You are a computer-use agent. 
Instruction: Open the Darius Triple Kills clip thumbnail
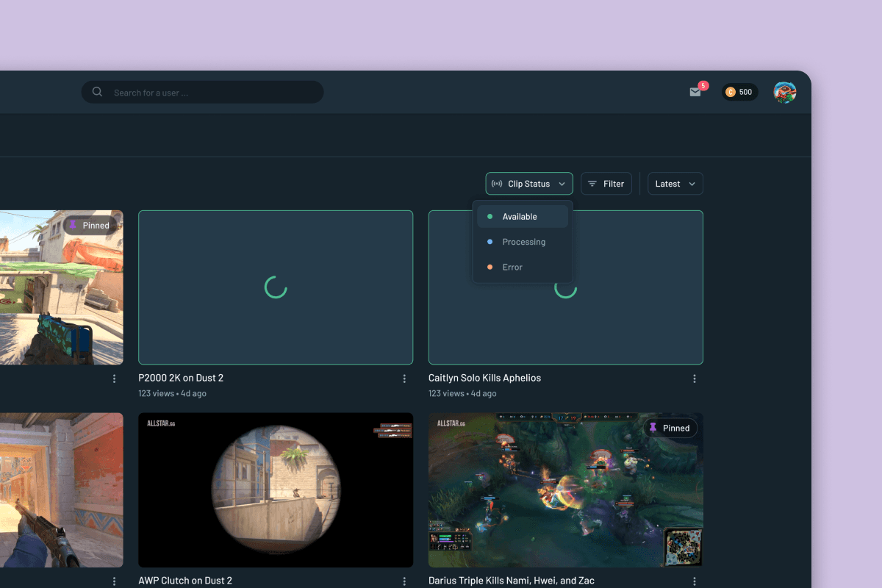pyautogui.click(x=566, y=490)
